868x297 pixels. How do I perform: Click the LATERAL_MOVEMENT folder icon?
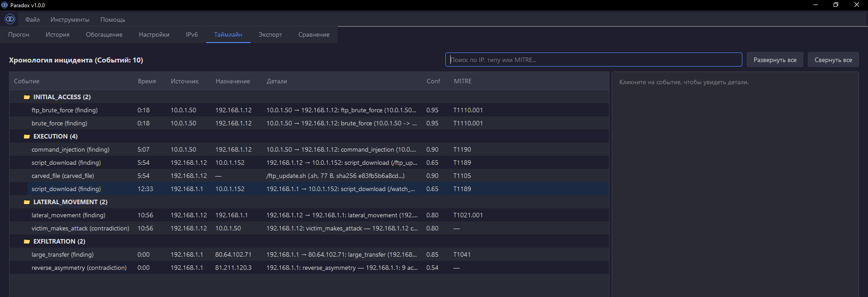click(27, 202)
